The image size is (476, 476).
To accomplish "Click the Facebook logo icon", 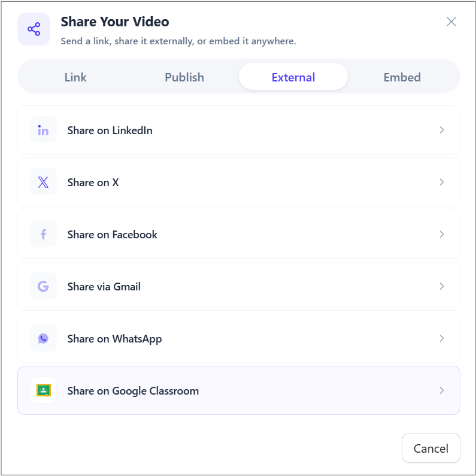I will tap(43, 234).
